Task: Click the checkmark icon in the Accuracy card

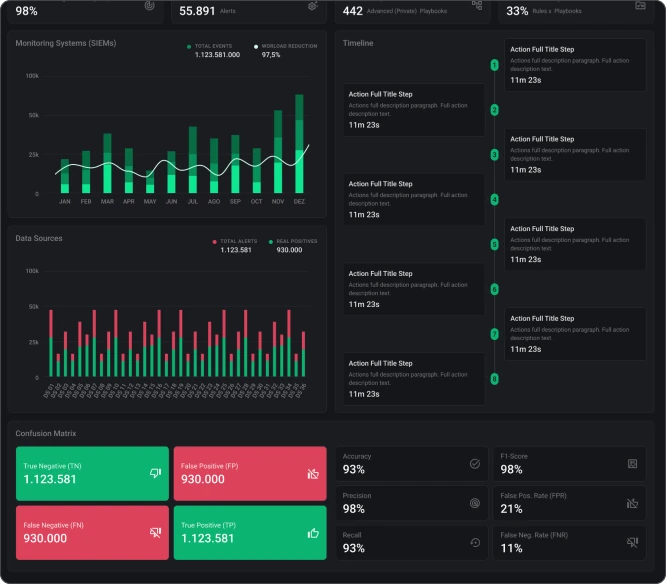Action: [x=475, y=464]
